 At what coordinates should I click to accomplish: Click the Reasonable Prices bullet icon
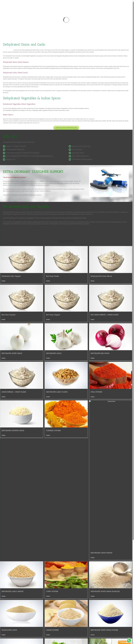(70, 153)
